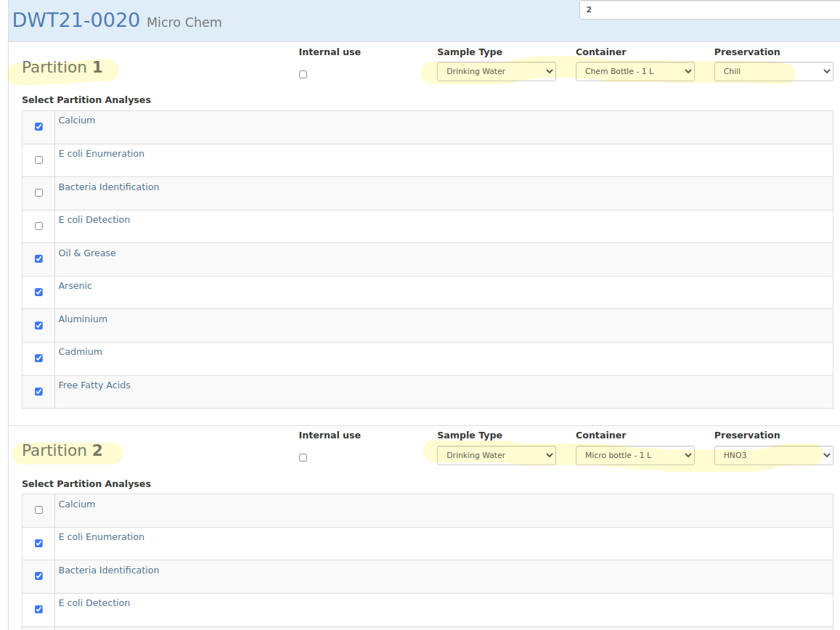Toggle Internal use for Partition 2

(303, 457)
